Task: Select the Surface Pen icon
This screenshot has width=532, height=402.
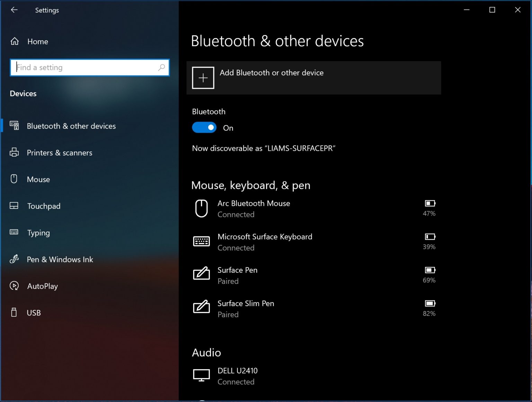Action: [202, 274]
